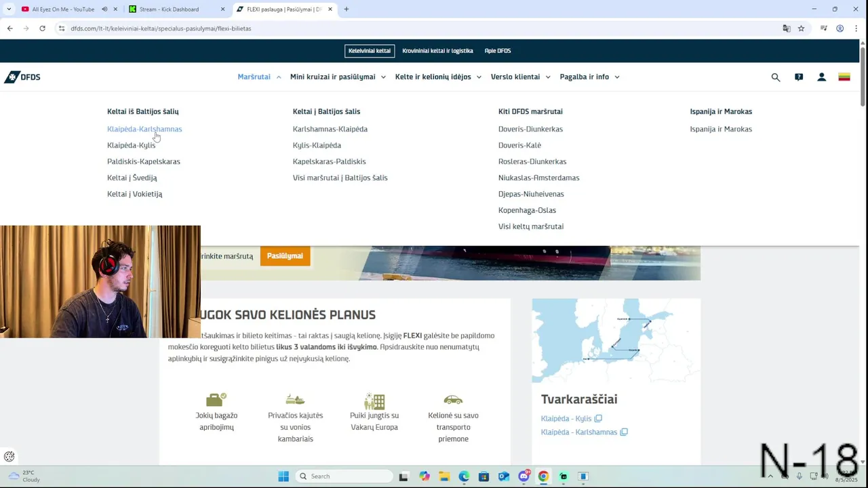Screen dimensions: 868x488
Task: Open Keltai į Švediją
Action: [132, 178]
